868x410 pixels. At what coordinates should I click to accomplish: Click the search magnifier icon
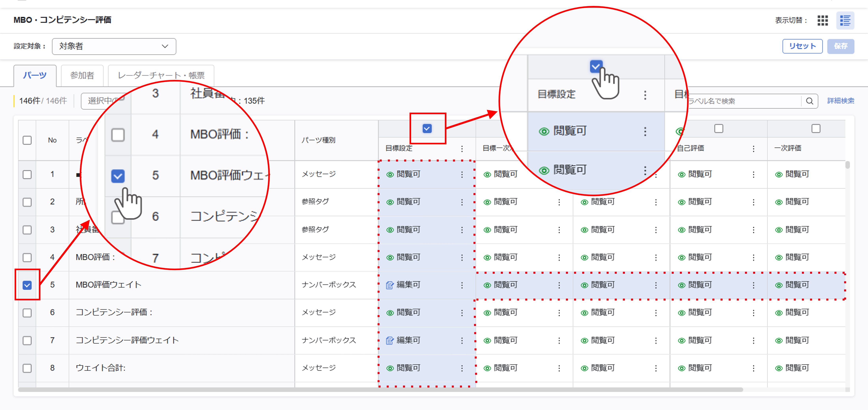click(809, 101)
